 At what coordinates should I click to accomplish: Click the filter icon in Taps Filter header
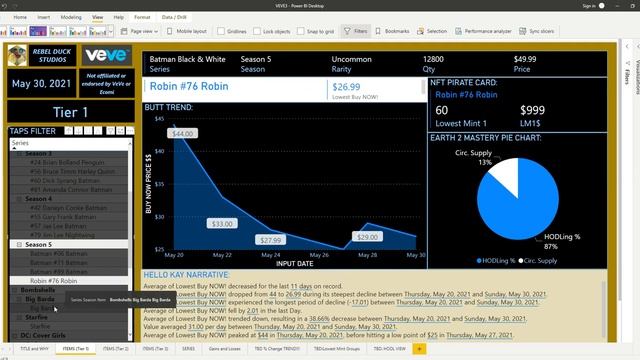coord(111,131)
